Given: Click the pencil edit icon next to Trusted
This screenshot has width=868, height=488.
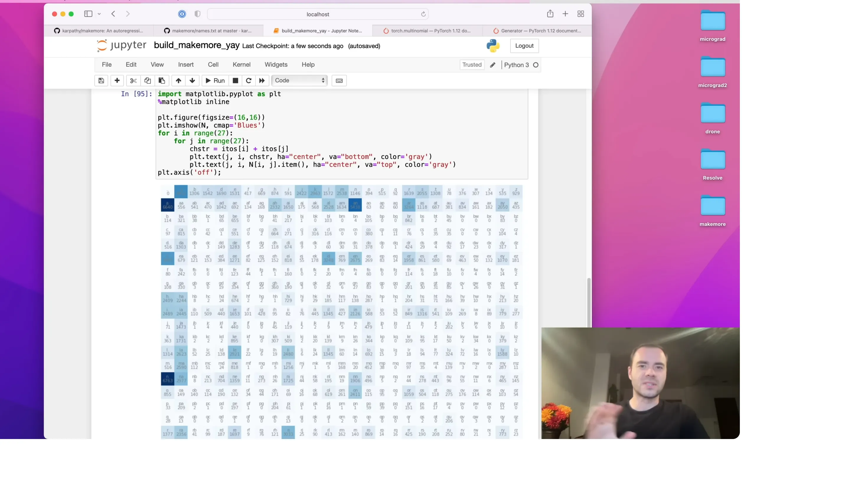Looking at the screenshot, I should 493,65.
